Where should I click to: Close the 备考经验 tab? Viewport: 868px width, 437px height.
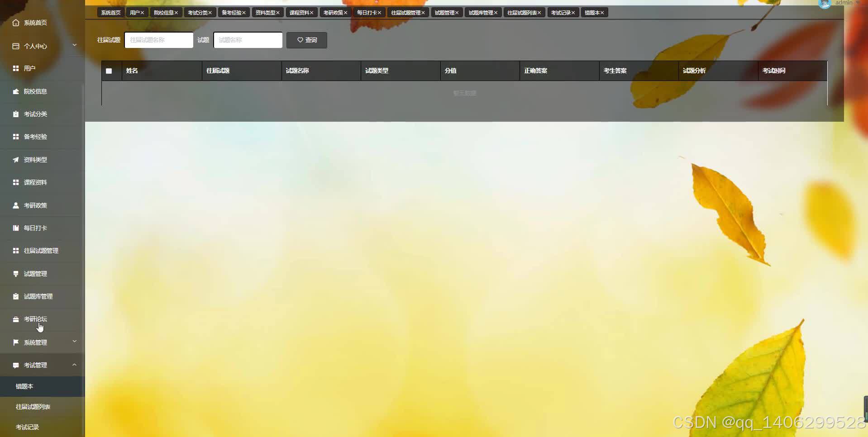tap(243, 13)
